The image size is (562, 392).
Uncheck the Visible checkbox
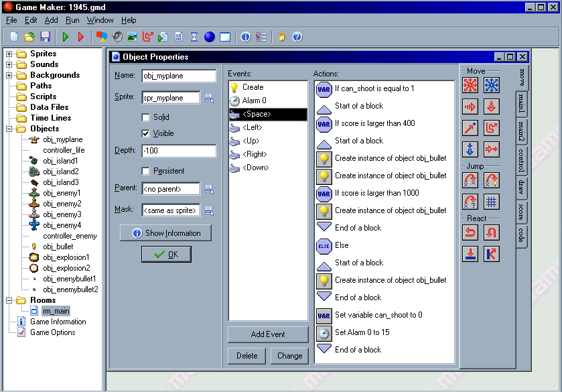(145, 133)
